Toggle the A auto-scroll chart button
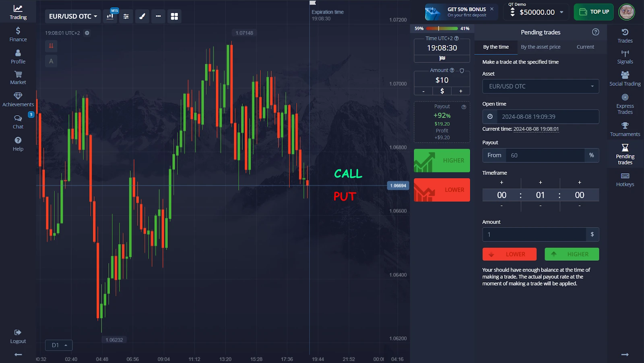 pyautogui.click(x=51, y=61)
